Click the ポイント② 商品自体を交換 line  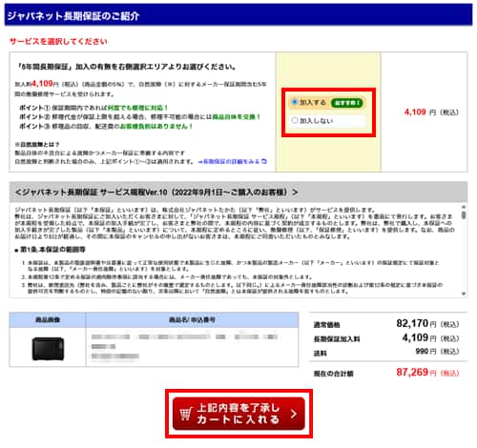140,117
